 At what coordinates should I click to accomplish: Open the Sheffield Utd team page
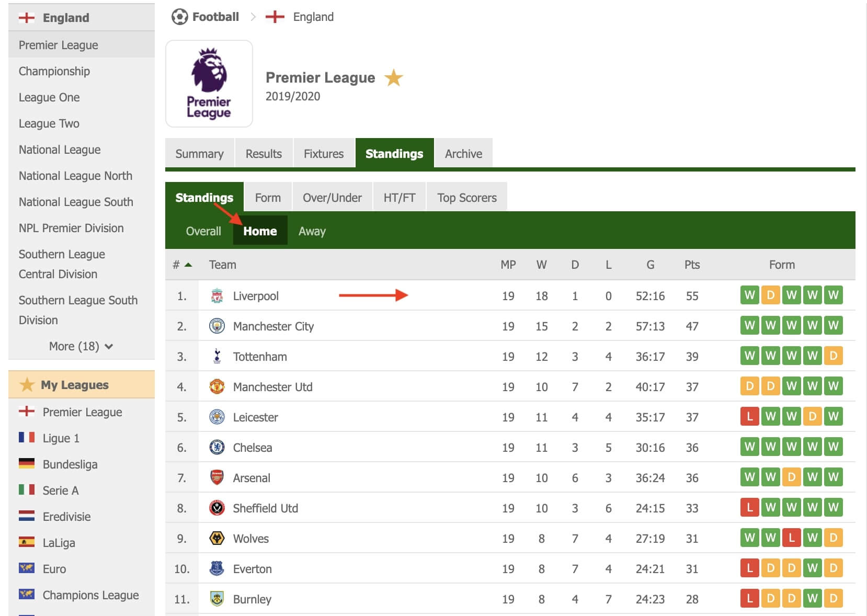click(x=265, y=508)
